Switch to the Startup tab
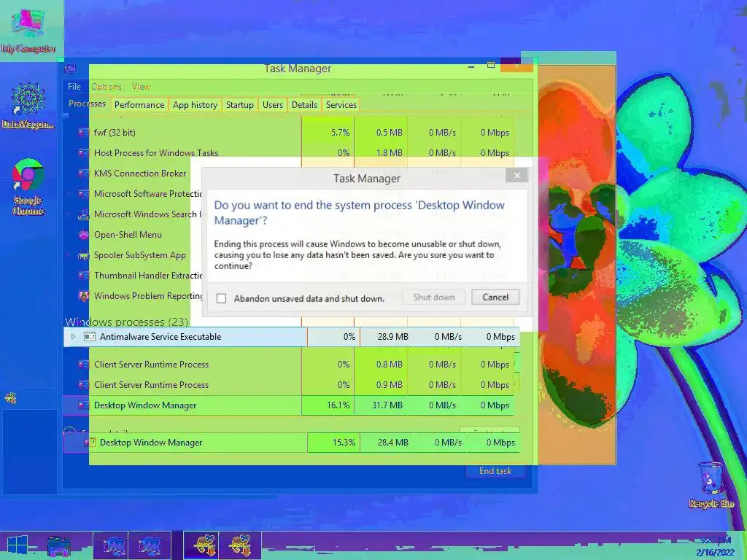Image resolution: width=747 pixels, height=560 pixels. click(239, 105)
